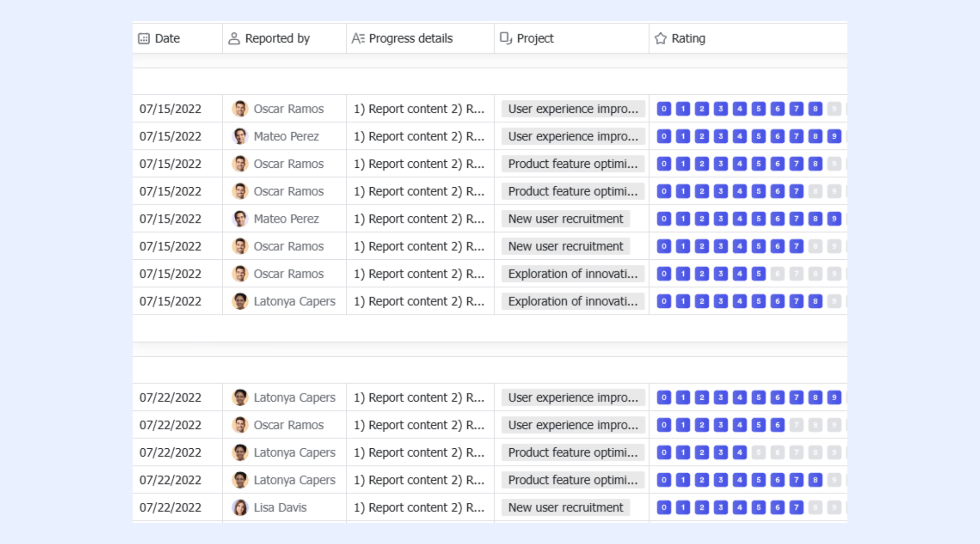Set rating 2 in Lisa Davis's row
980x544 pixels.
pos(702,507)
